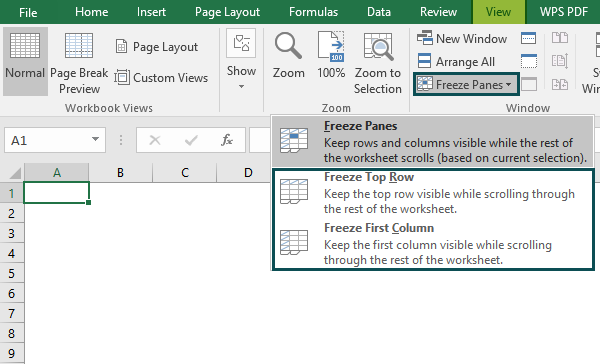
Task: Open a New Window
Action: coord(462,38)
